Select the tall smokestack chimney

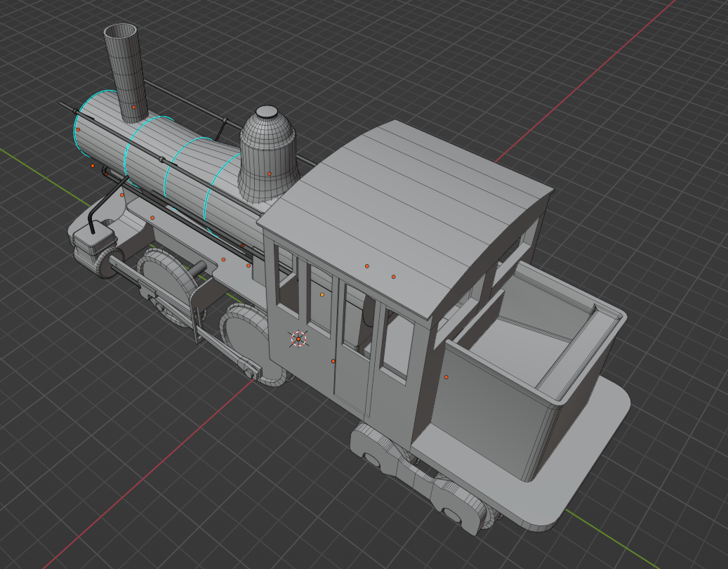(x=126, y=72)
